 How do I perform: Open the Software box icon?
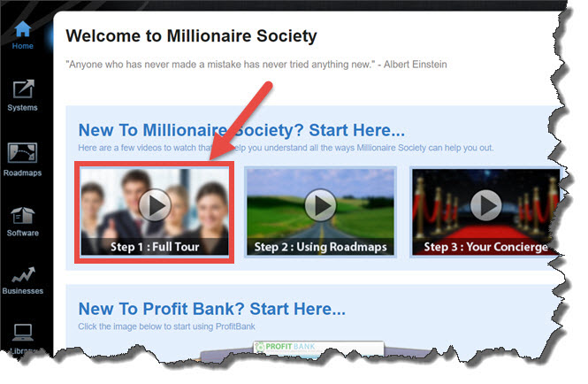click(x=22, y=216)
